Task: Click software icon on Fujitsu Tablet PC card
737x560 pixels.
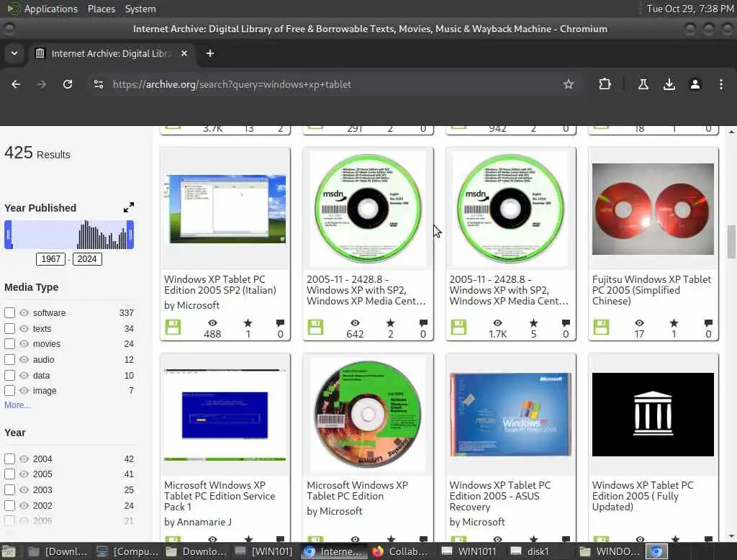Action: click(601, 327)
